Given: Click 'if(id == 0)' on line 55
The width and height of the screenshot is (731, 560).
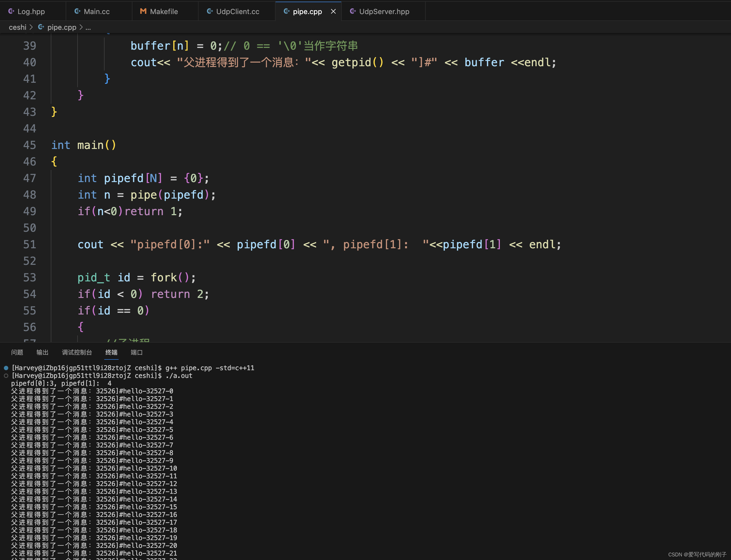Looking at the screenshot, I should click(x=114, y=311).
